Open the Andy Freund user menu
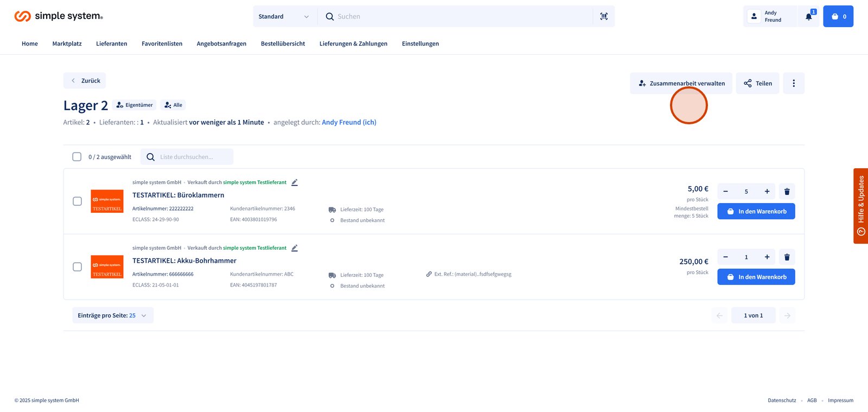This screenshot has width=868, height=412. point(769,16)
